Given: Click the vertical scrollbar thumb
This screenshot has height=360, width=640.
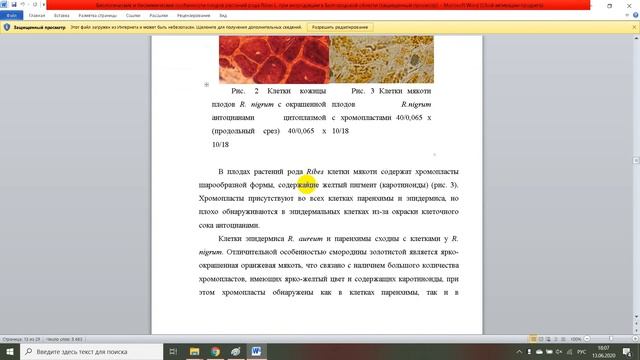Looking at the screenshot, I should tap(636, 160).
